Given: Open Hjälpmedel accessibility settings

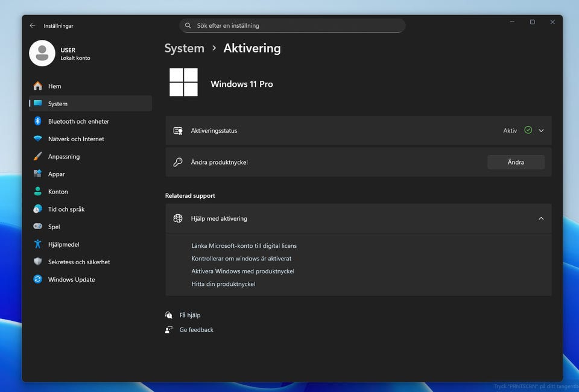Looking at the screenshot, I should [x=63, y=244].
